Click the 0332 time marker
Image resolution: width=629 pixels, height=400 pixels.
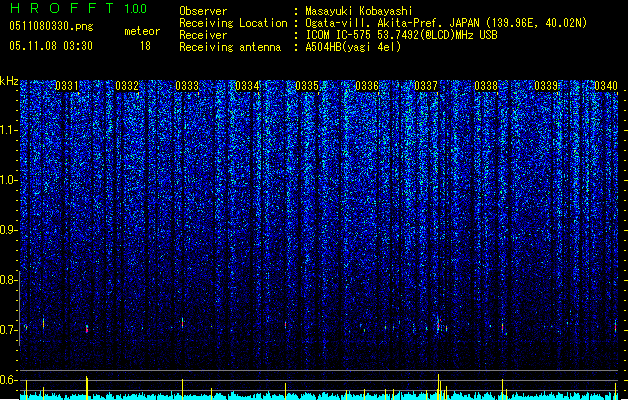(x=127, y=86)
